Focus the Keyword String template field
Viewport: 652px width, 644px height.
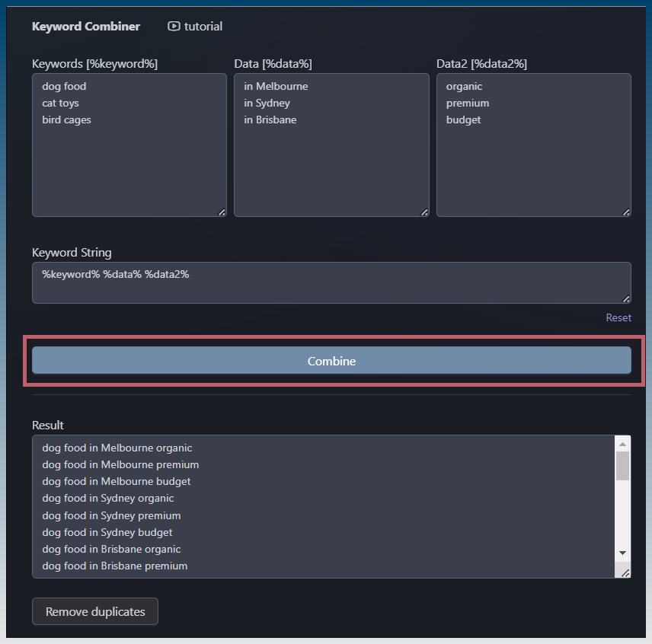coord(331,282)
